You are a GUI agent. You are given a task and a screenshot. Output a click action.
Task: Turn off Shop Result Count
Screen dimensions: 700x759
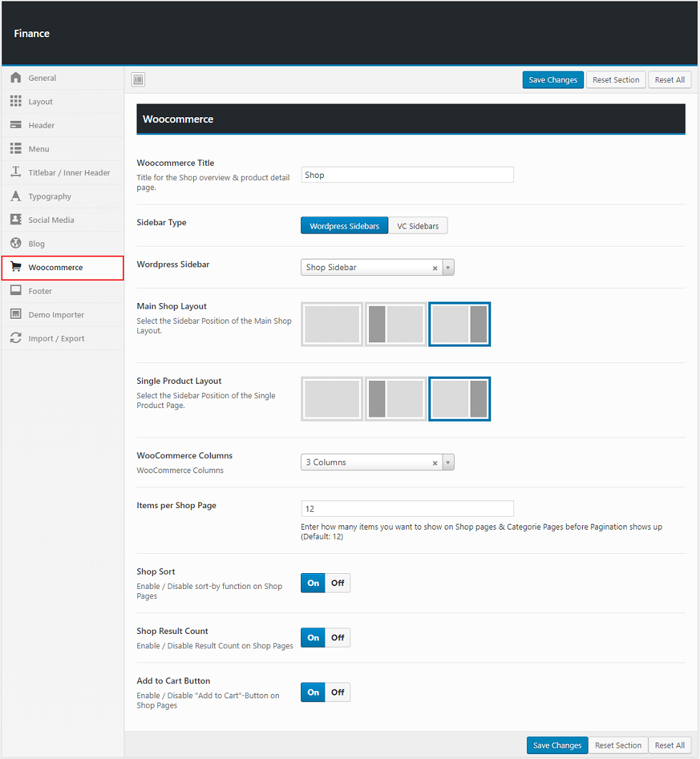(337, 638)
